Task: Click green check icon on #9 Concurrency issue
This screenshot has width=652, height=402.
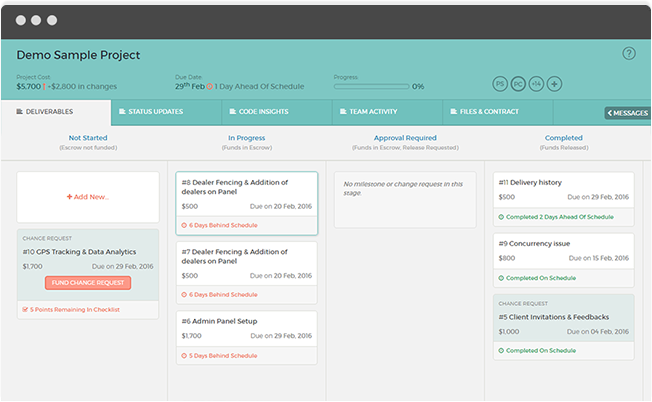Action: click(501, 278)
